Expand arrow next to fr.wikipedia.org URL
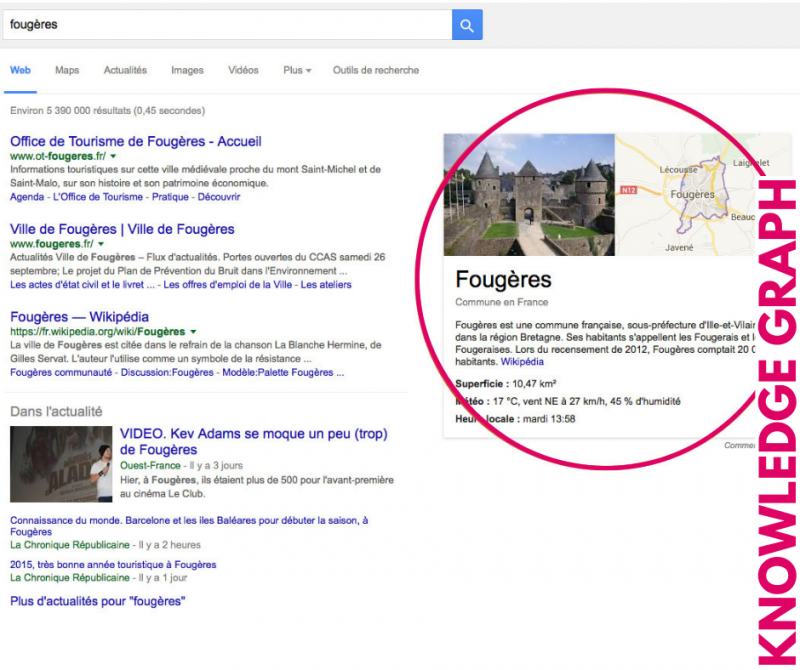 tap(193, 332)
